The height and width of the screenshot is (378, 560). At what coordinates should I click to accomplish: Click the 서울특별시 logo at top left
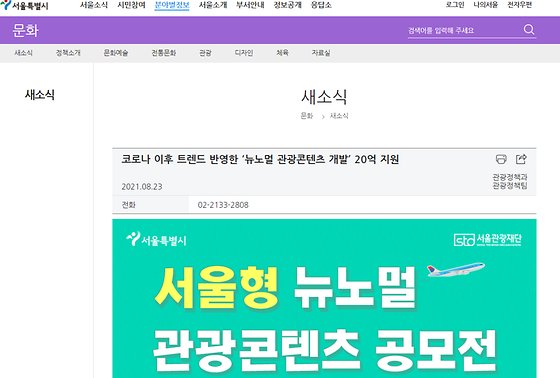[24, 5]
